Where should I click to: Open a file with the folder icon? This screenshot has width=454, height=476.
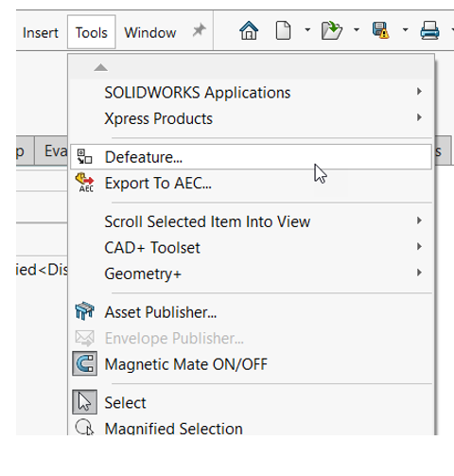(332, 30)
